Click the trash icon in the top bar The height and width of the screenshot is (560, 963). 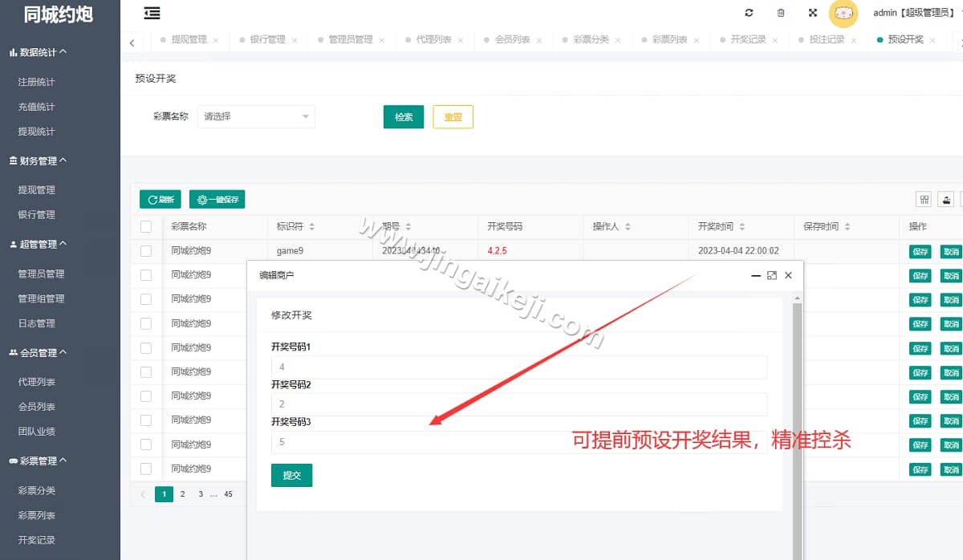(x=780, y=13)
